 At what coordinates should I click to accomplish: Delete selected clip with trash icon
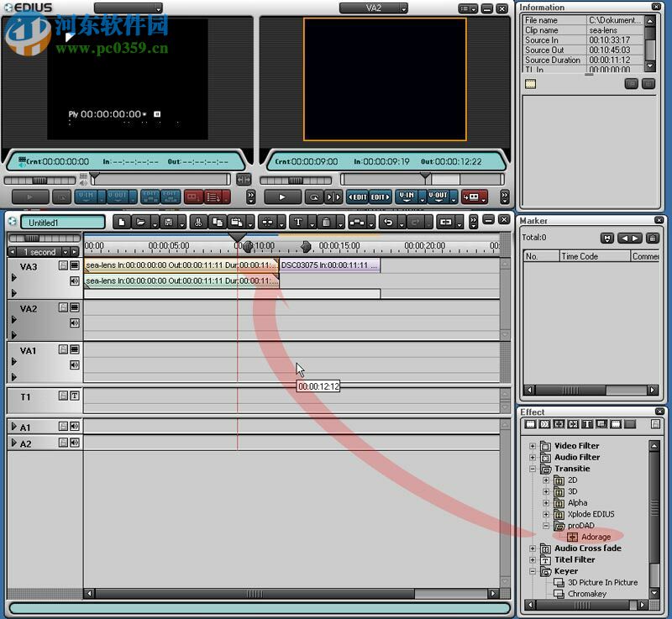point(326,222)
